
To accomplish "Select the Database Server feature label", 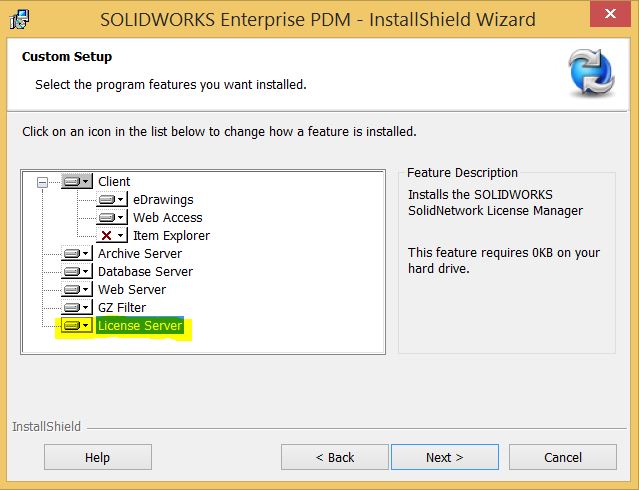I will tap(145, 272).
